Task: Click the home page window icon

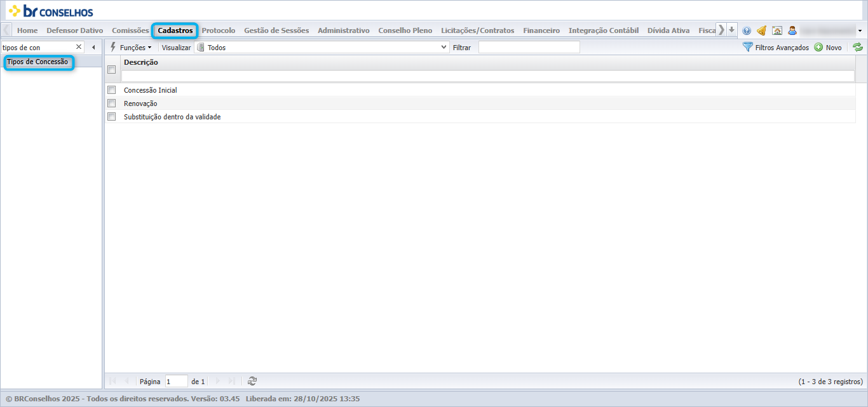Action: point(776,30)
